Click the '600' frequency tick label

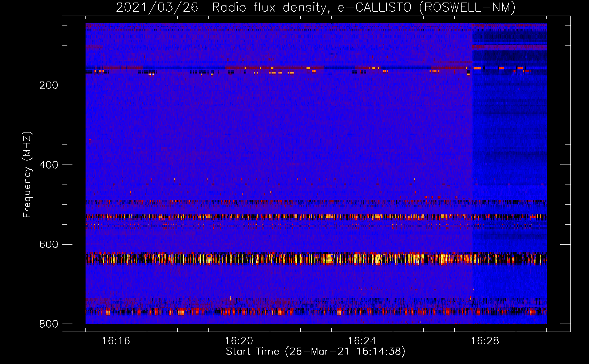49,244
